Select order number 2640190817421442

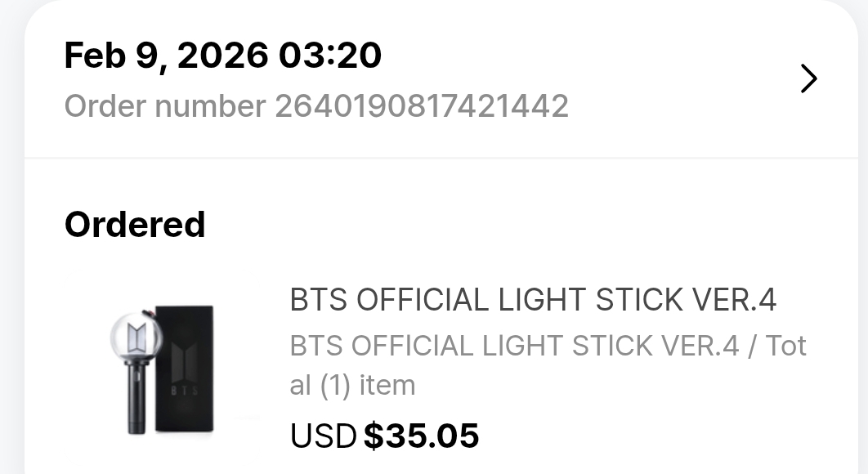pos(421,106)
